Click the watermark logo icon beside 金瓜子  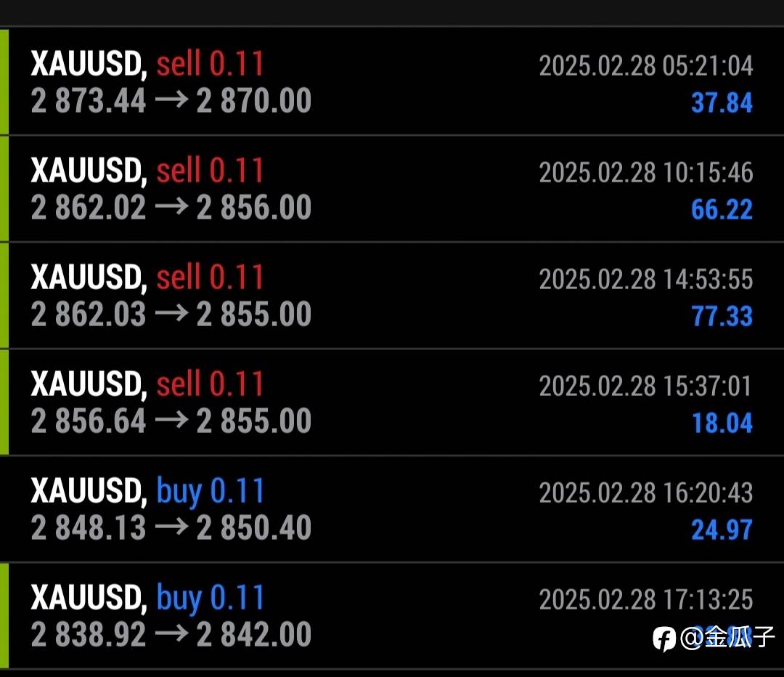coord(664,639)
